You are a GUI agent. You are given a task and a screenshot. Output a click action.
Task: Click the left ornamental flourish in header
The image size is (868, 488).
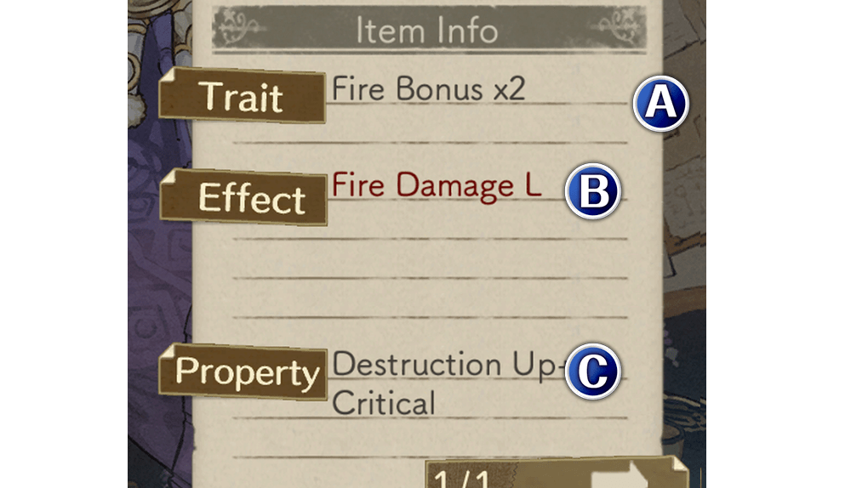(x=240, y=27)
